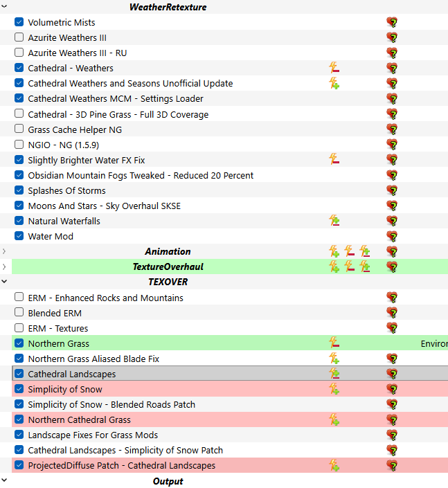Uncheck Simplicity of Snow mod
448x488 pixels.
pyautogui.click(x=19, y=389)
